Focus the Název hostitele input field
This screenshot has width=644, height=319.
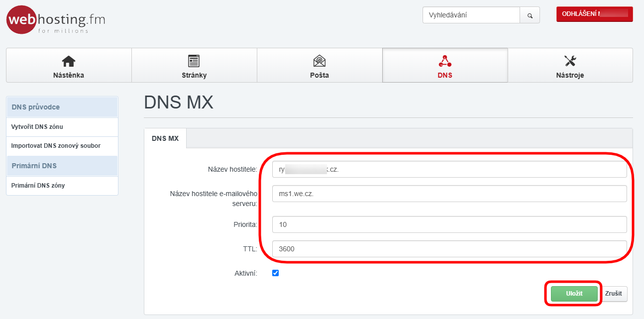[x=449, y=169]
